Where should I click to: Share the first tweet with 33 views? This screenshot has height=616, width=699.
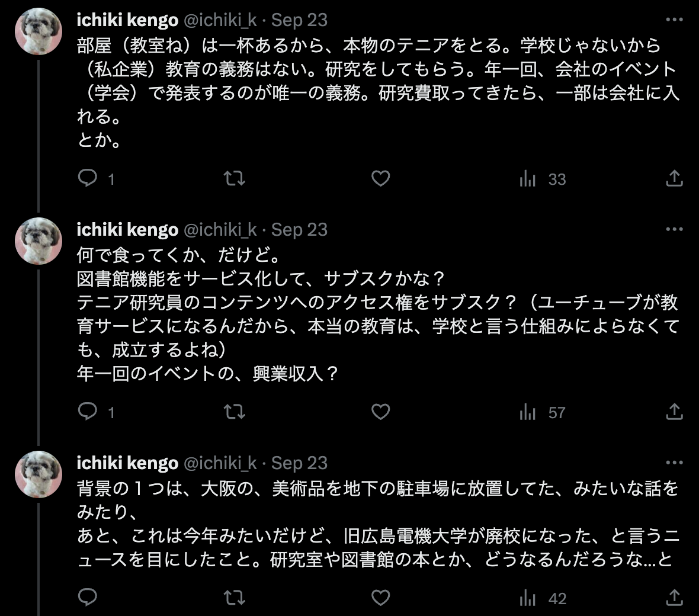[x=675, y=178]
